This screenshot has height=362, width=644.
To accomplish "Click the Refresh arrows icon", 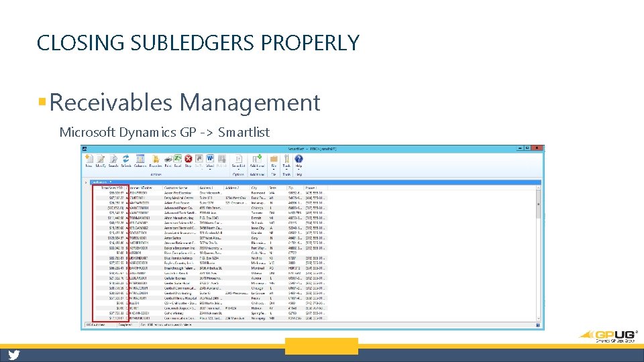I will tap(126, 160).
